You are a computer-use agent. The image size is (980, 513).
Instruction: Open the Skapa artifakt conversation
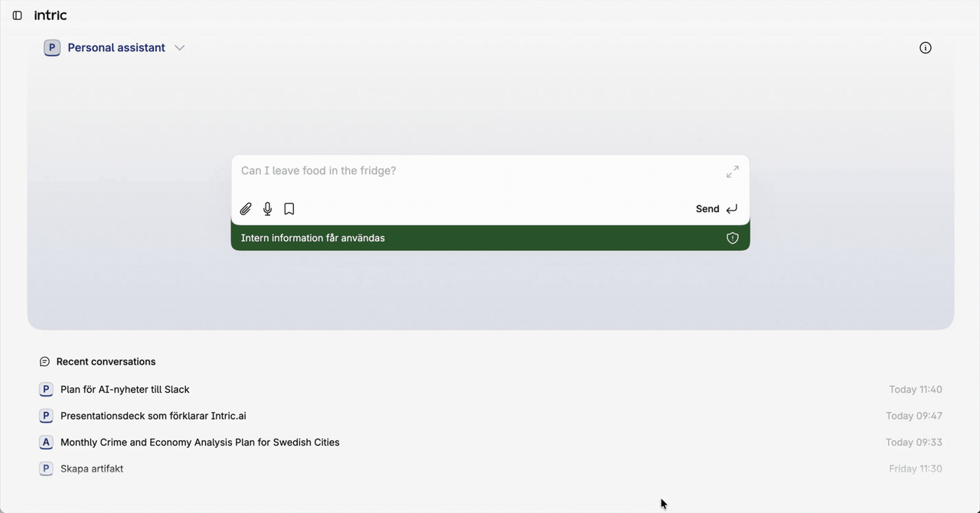click(x=92, y=469)
